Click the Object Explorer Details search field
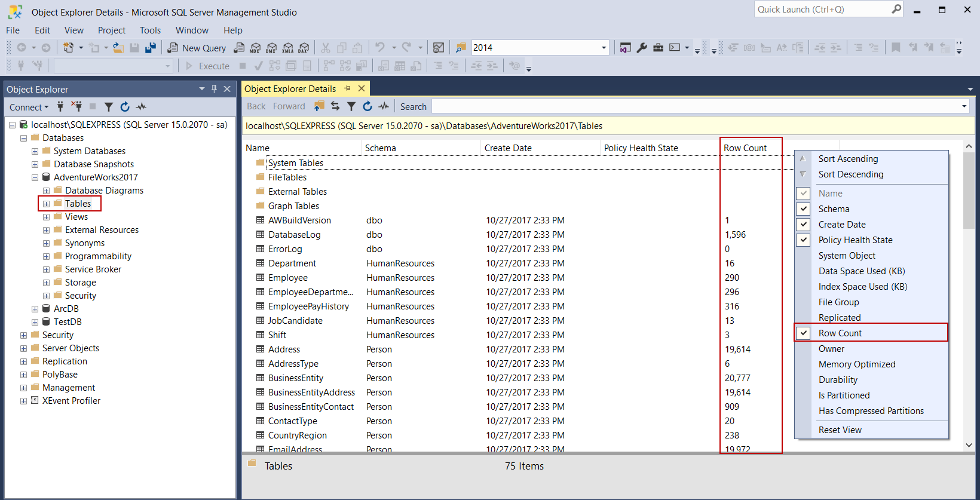The image size is (980, 500). [695, 106]
